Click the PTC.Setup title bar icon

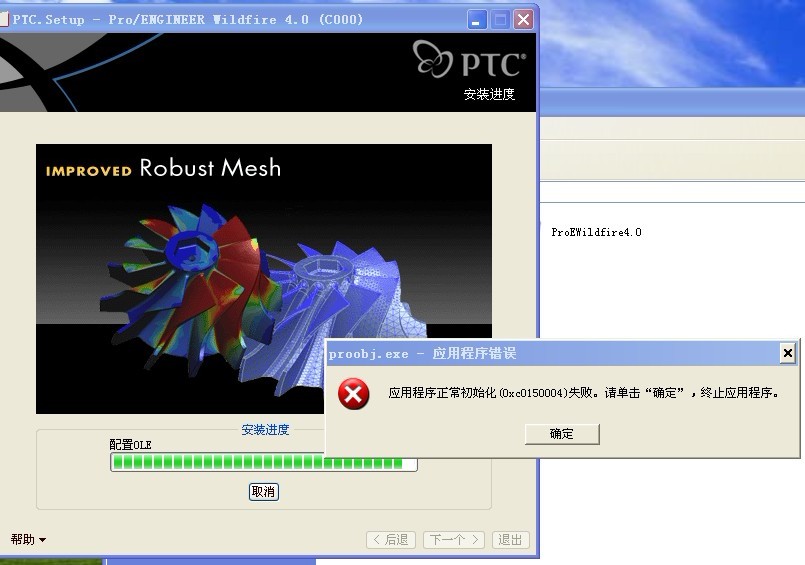point(4,20)
